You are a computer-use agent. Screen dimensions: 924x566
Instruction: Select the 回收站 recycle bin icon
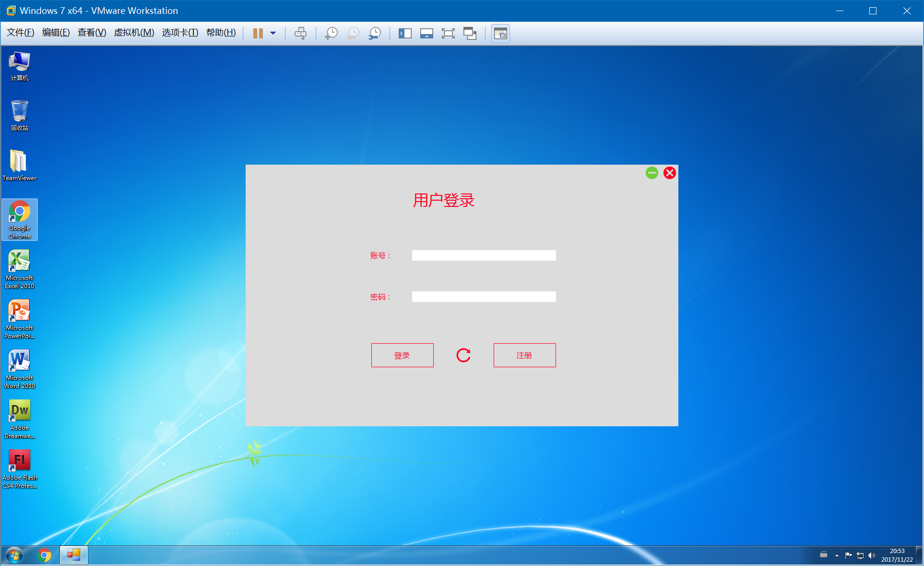(x=20, y=116)
